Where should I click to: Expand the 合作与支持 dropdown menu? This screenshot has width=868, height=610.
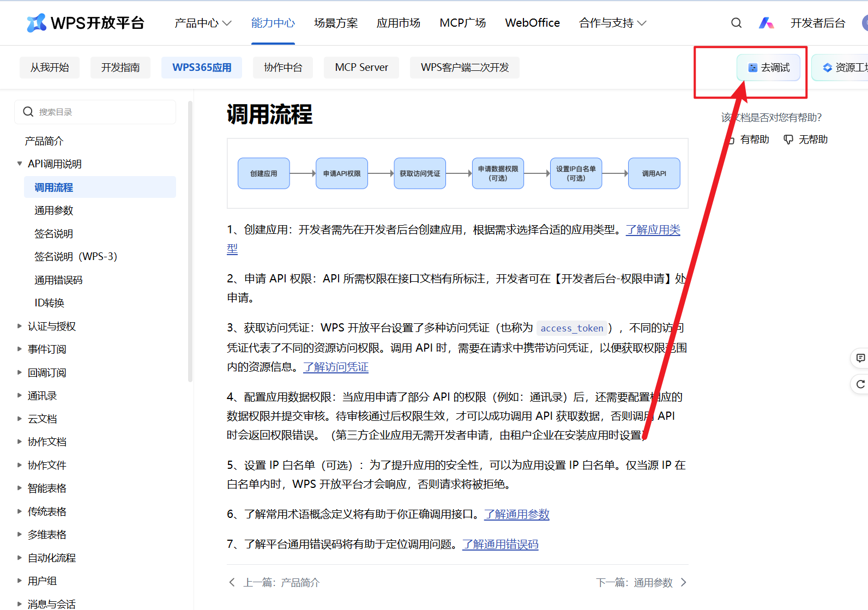613,23
